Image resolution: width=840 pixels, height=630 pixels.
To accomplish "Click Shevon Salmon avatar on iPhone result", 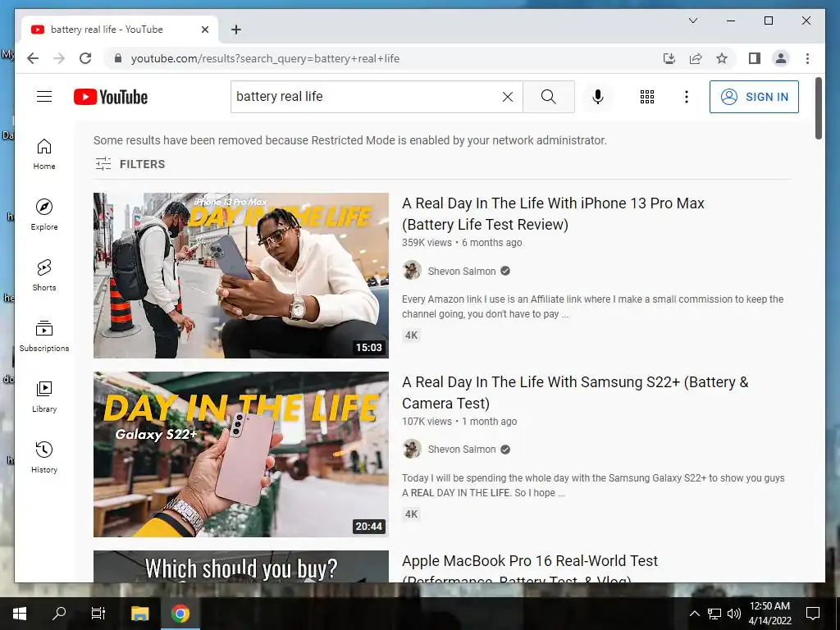I will 412,271.
